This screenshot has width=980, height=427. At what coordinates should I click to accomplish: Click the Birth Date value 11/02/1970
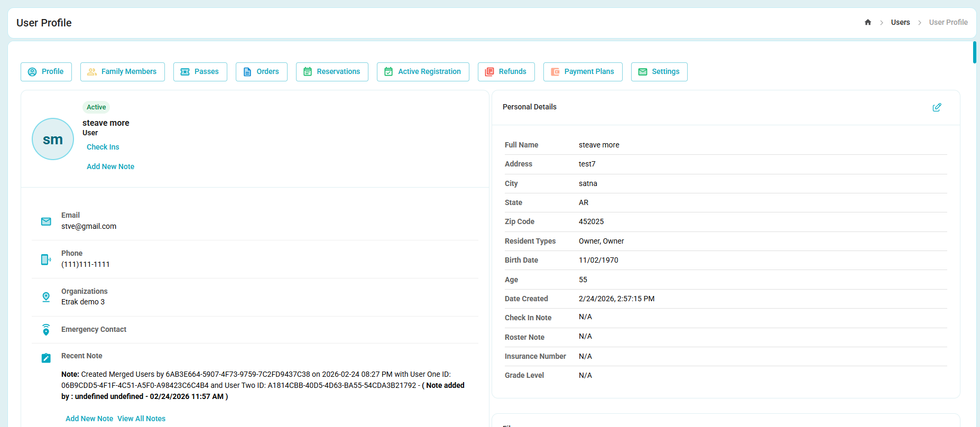[598, 260]
